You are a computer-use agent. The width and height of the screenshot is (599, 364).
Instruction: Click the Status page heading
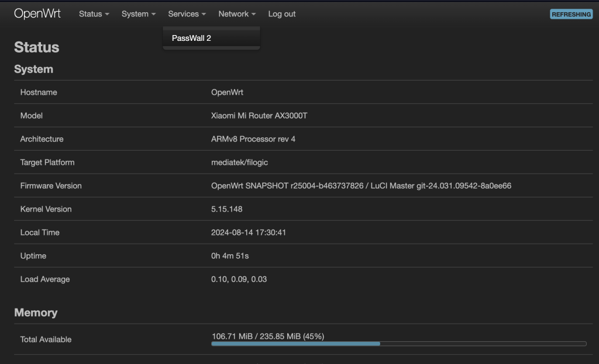click(36, 47)
